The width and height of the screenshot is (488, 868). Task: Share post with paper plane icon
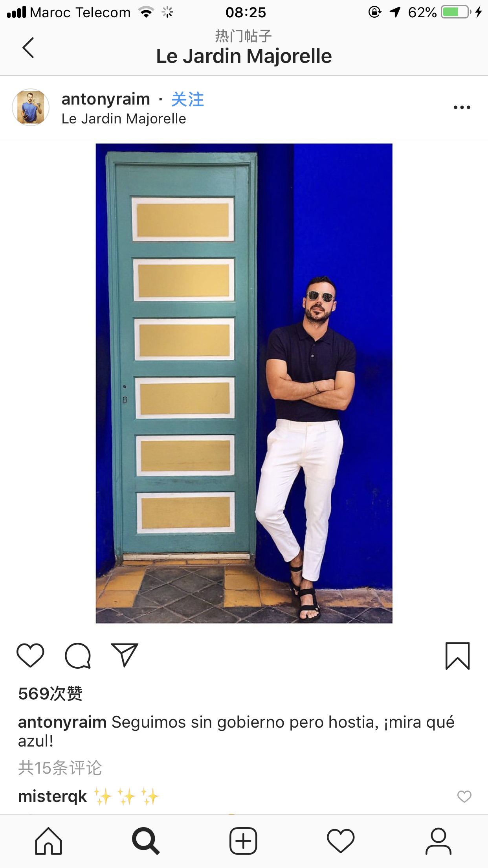pyautogui.click(x=125, y=655)
